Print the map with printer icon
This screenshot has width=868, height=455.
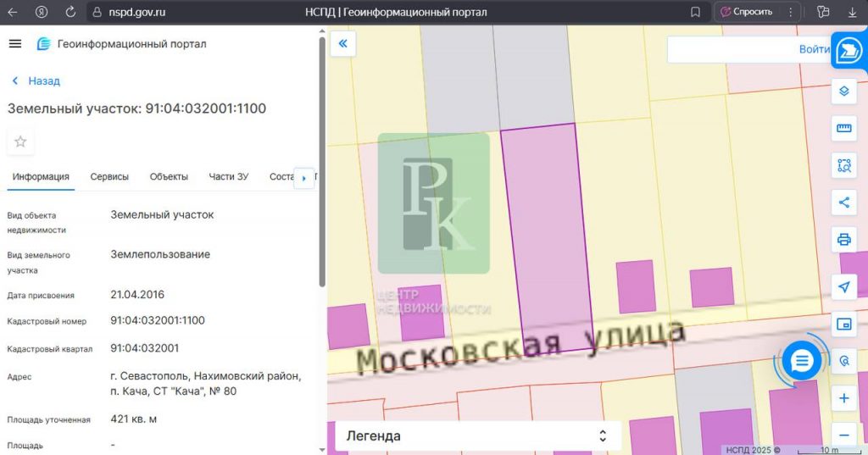843,239
